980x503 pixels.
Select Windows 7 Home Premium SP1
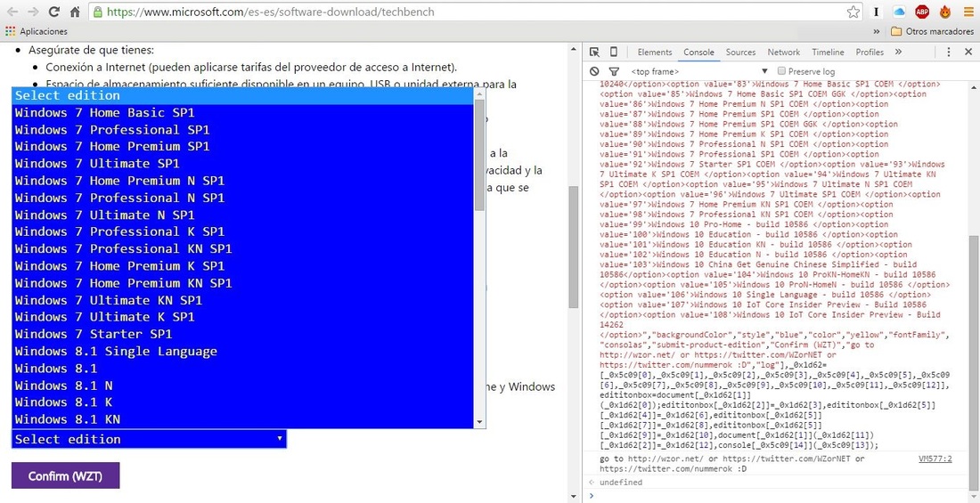[x=243, y=147]
